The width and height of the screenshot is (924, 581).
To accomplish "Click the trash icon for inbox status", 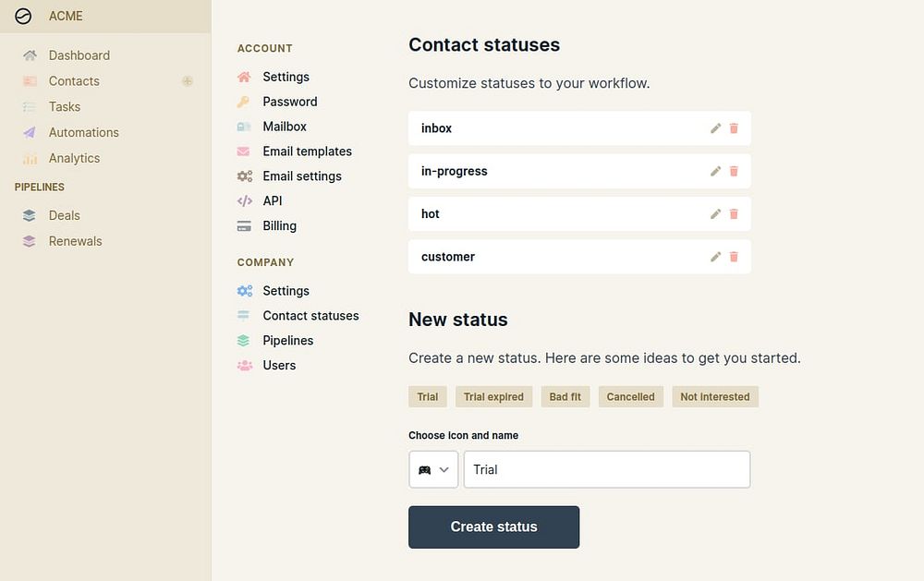I will point(734,128).
